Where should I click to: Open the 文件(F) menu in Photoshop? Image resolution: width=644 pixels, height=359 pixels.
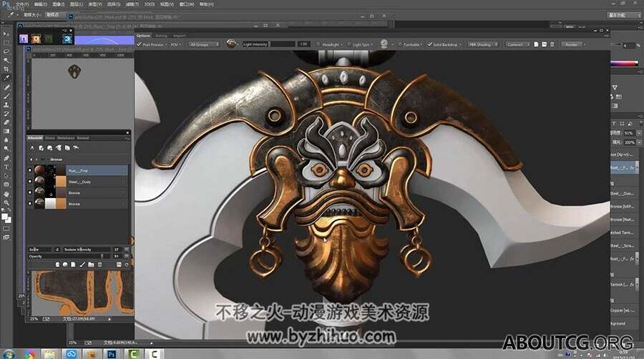tap(21, 4)
